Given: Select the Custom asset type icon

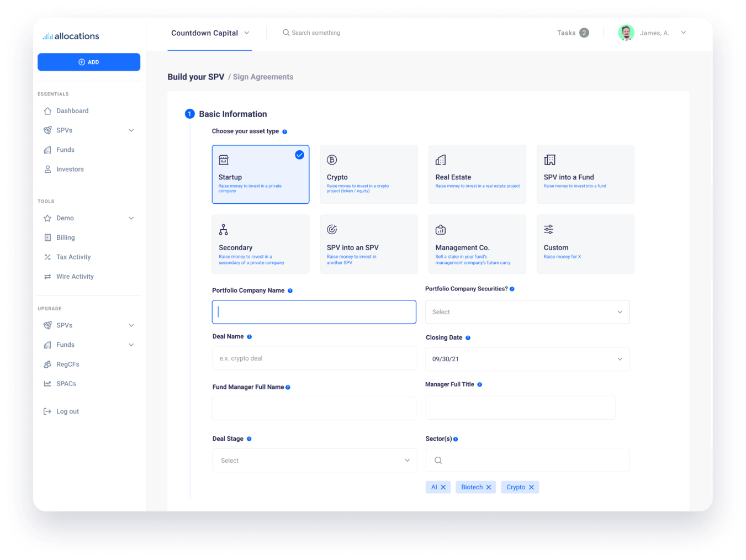Looking at the screenshot, I should [548, 229].
